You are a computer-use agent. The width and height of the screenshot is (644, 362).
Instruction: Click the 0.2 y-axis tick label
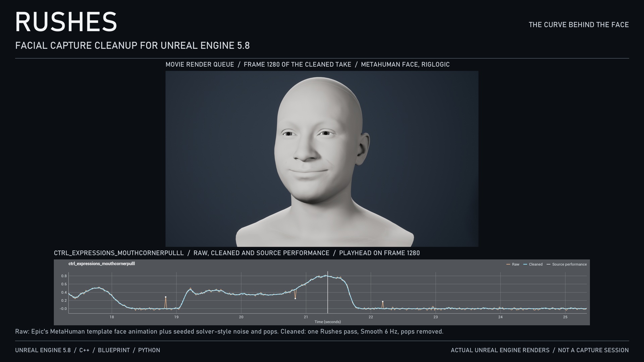[64, 301]
